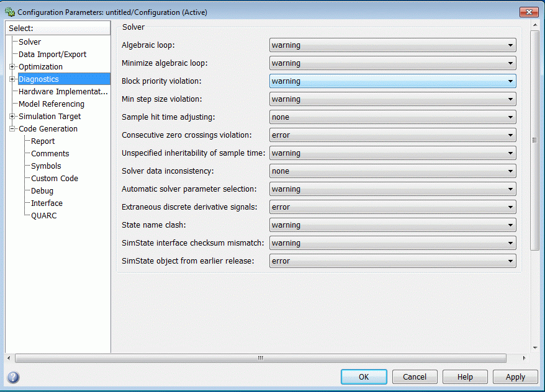Open Consecutive zero crossings violation dropdown
This screenshot has width=545, height=392.
pyautogui.click(x=392, y=135)
